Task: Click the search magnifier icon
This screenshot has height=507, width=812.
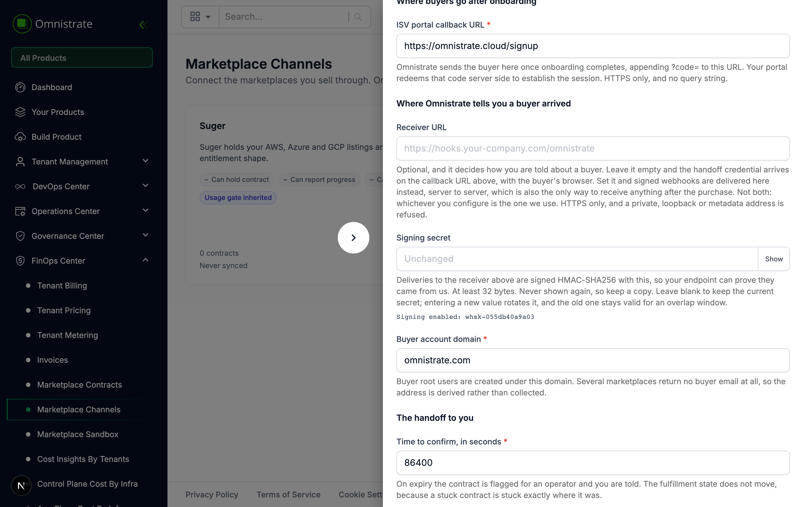Action: [x=358, y=17]
